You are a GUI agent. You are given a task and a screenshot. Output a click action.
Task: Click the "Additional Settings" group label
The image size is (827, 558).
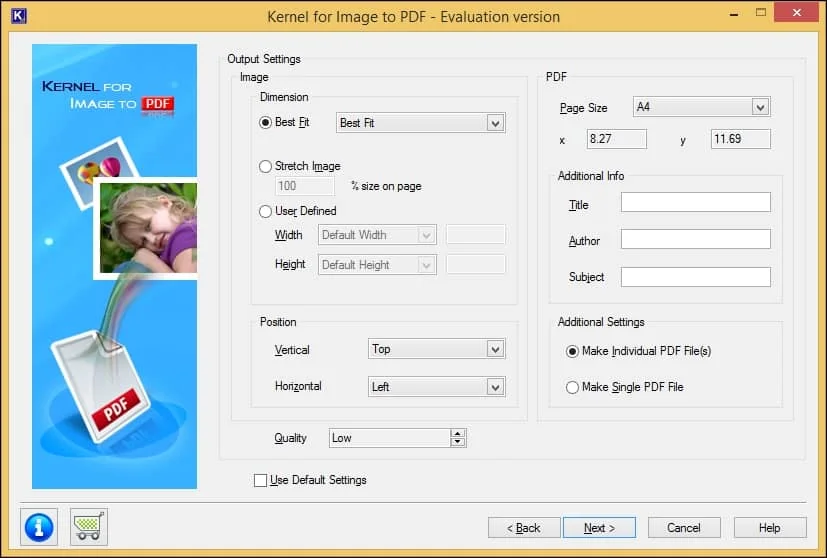pos(601,322)
